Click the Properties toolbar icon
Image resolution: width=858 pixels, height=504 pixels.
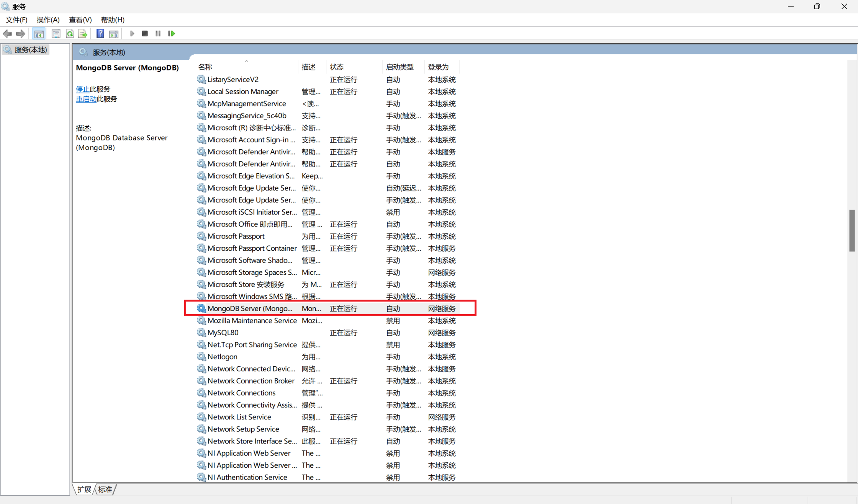56,34
